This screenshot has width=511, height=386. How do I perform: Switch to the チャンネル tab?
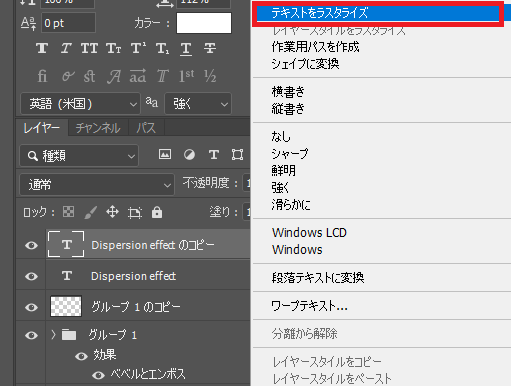tap(98, 128)
